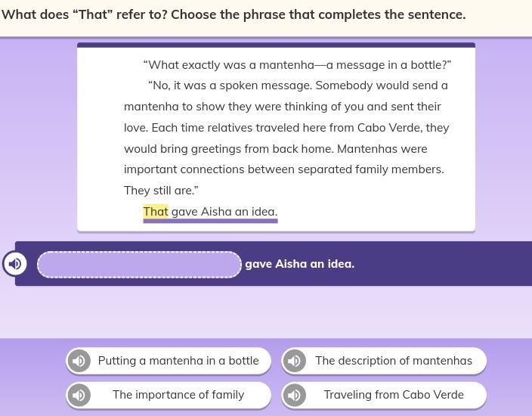Choose the answer 'The description of mantenhas'

384,361
